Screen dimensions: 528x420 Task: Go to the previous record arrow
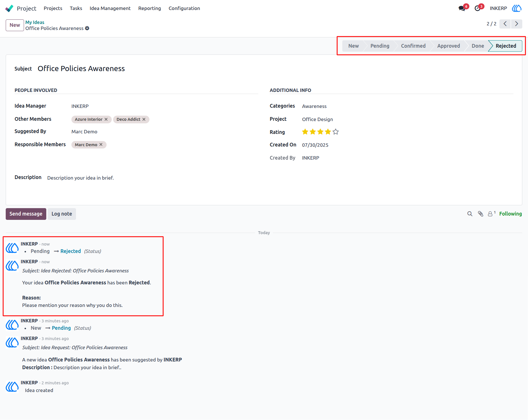505,24
